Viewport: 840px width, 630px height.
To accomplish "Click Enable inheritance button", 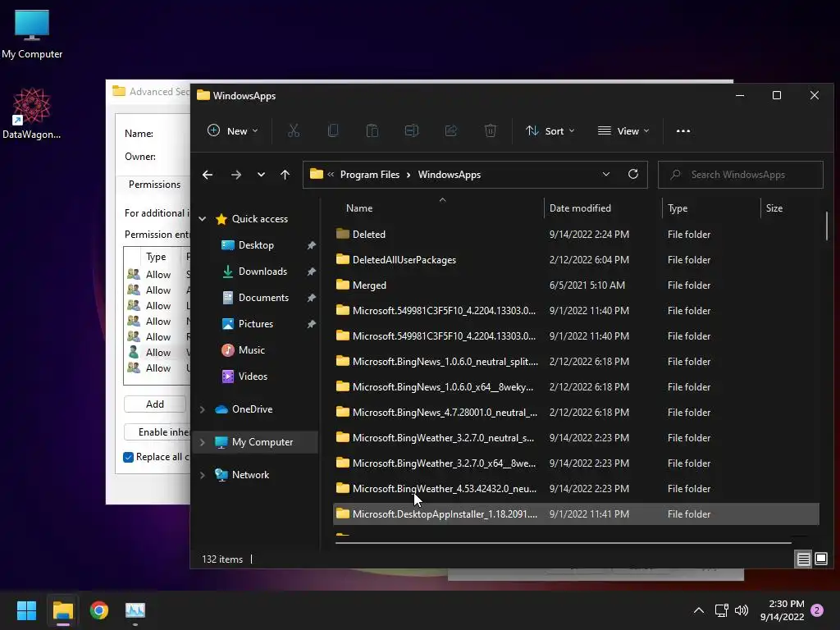I will tap(157, 431).
